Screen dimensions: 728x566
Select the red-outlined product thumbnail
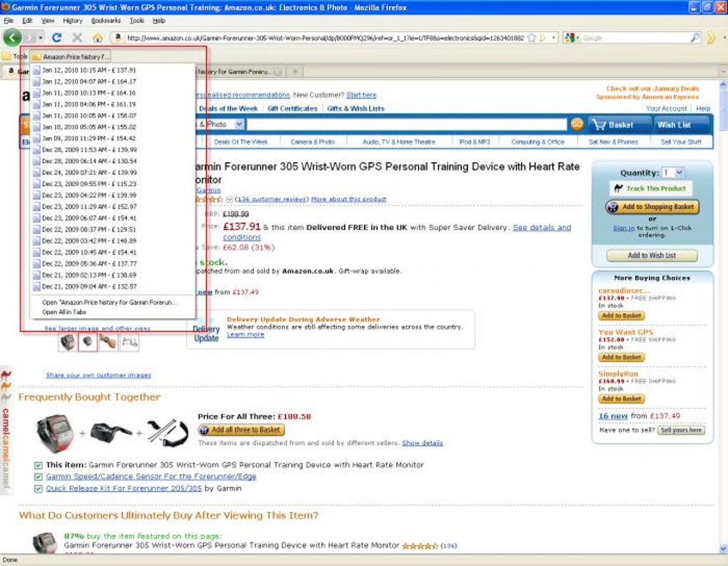(x=87, y=342)
